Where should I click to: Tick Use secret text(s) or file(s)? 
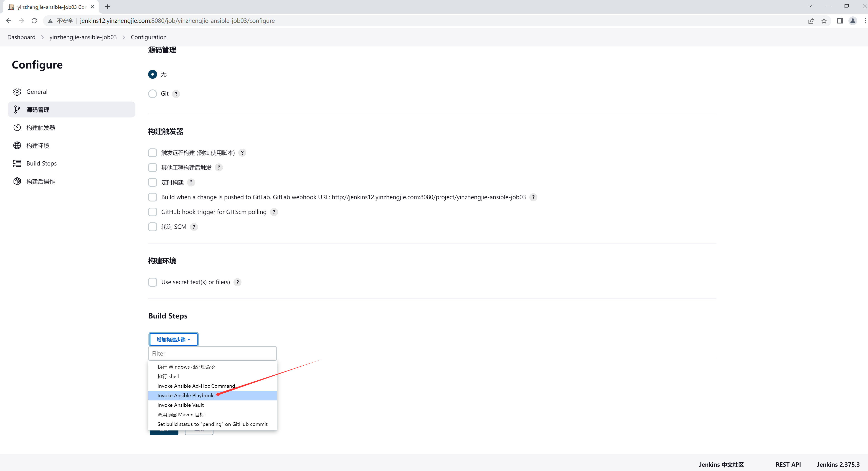click(x=153, y=282)
